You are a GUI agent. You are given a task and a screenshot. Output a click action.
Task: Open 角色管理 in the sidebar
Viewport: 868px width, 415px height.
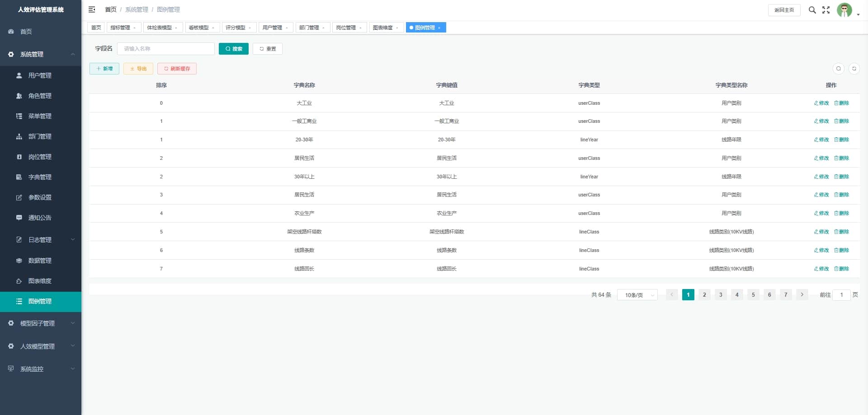point(41,96)
